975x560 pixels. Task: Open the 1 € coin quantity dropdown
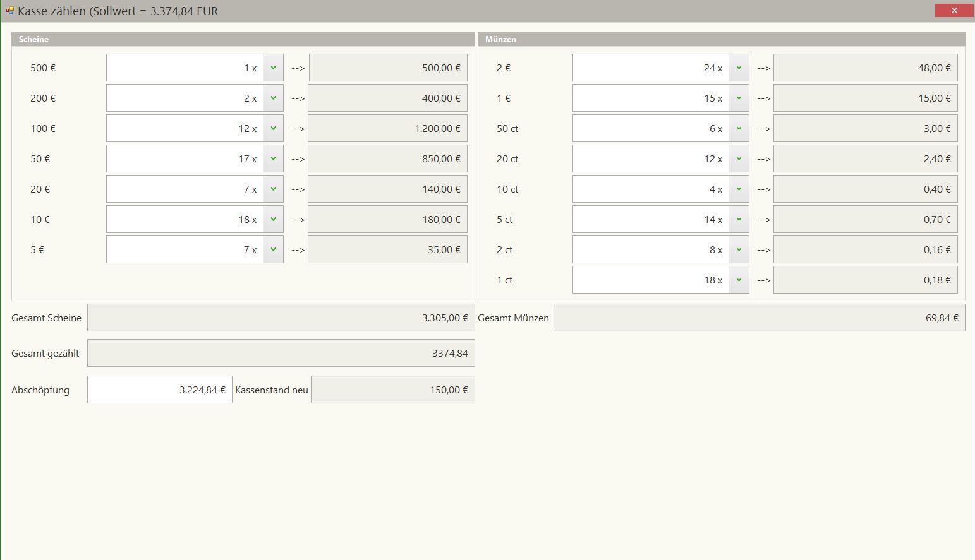(x=739, y=98)
